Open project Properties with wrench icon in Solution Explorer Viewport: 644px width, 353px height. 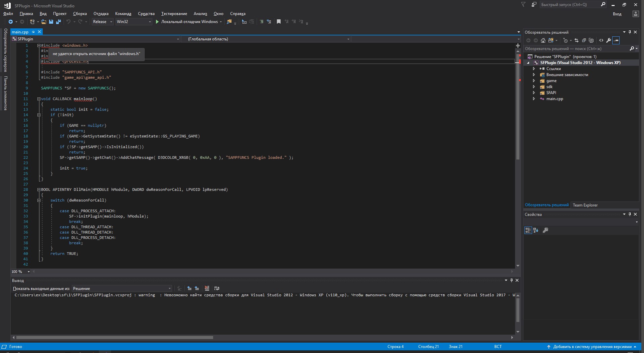[609, 40]
